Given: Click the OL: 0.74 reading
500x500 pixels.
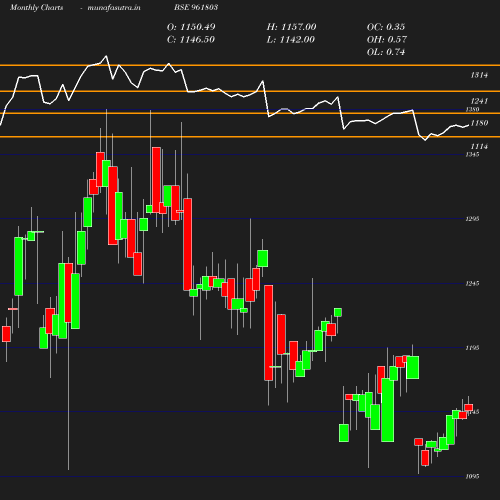Looking at the screenshot, I should 386,52.
